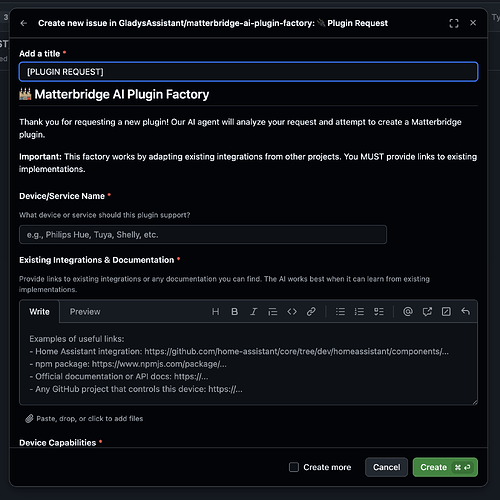
Task: Insert an unordered bullet list
Action: (340, 312)
